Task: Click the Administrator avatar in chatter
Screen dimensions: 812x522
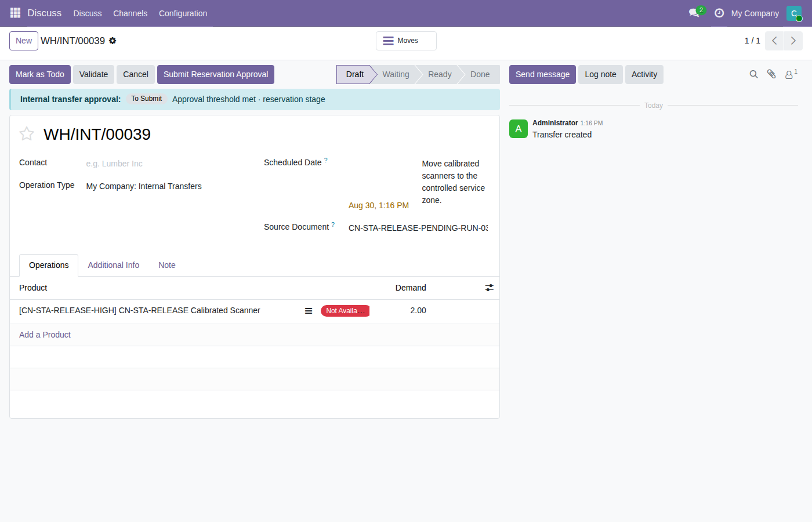Action: click(519, 129)
